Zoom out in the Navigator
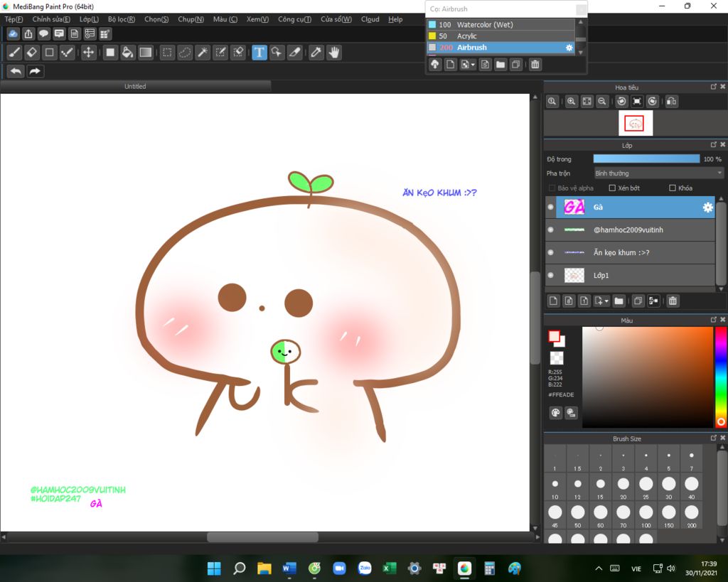Viewport: 728px width, 582px height. click(602, 101)
